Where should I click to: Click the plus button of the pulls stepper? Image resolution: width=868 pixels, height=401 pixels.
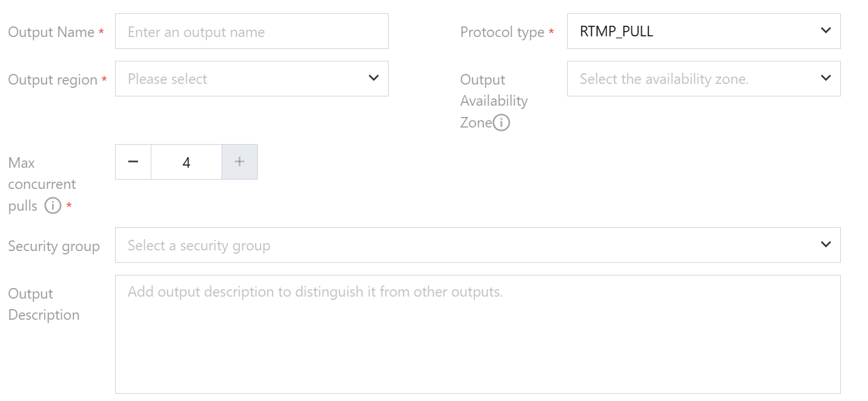pyautogui.click(x=239, y=162)
